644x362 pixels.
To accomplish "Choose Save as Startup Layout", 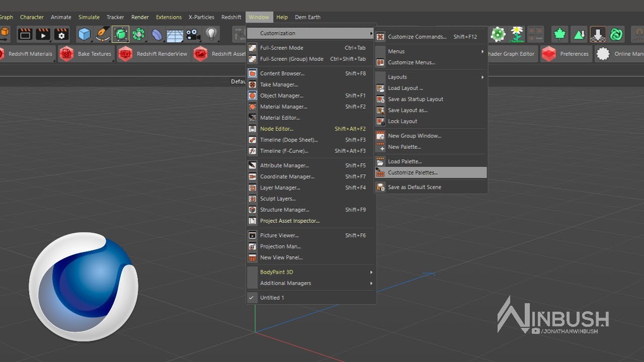I will pos(431,99).
